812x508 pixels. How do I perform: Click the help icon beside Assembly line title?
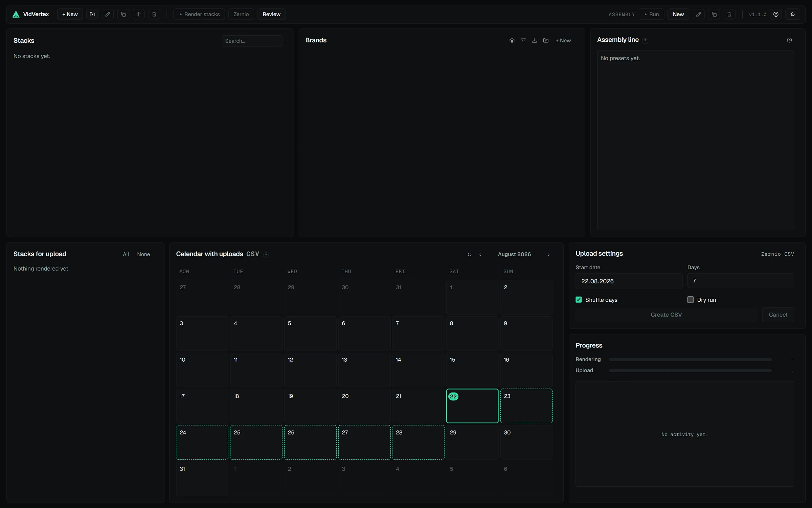click(x=645, y=41)
